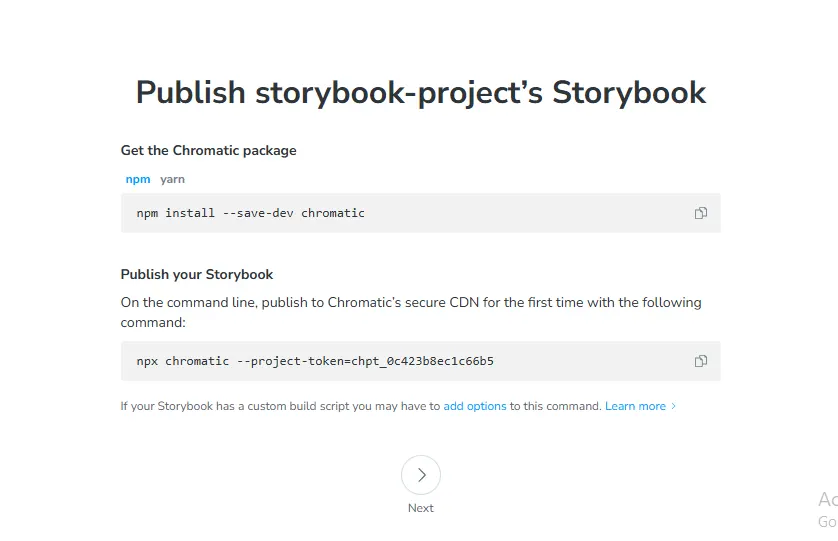Select the npm tab
Viewport: 838px width, 541px height.
[x=138, y=180]
